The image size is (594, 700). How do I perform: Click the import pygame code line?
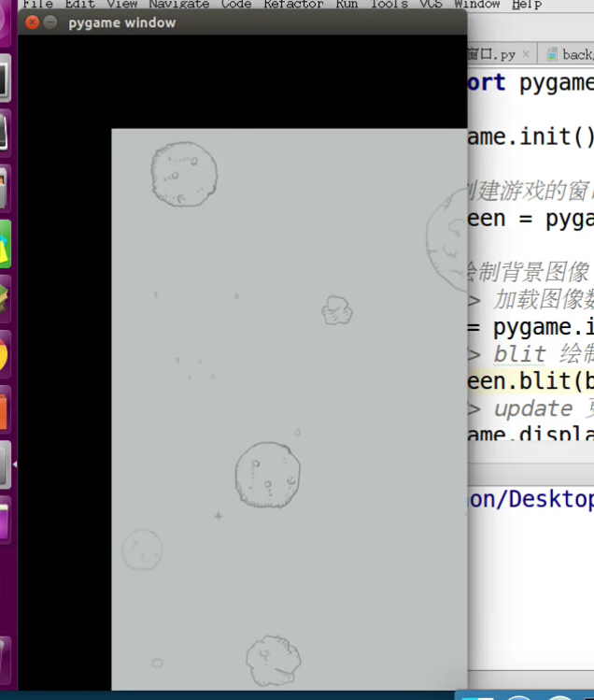pos(530,83)
